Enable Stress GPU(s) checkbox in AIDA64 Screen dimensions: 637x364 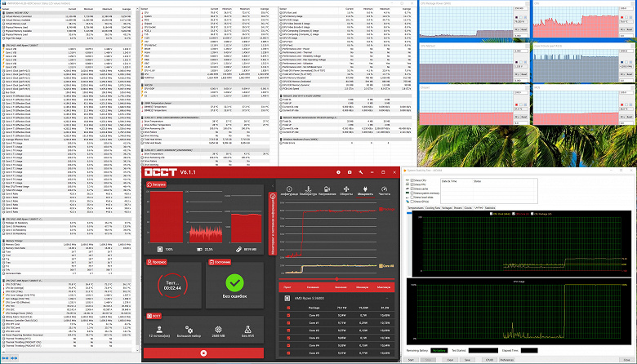click(x=412, y=202)
